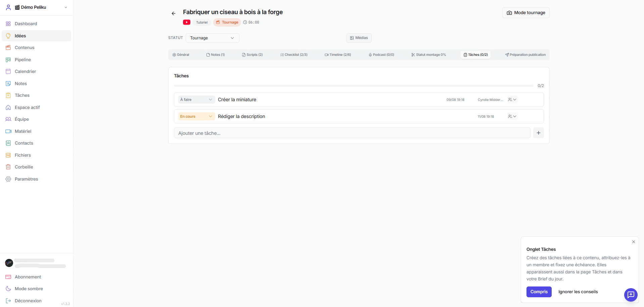Open the STATUT Tournage dropdown
644x307 pixels.
[213, 38]
